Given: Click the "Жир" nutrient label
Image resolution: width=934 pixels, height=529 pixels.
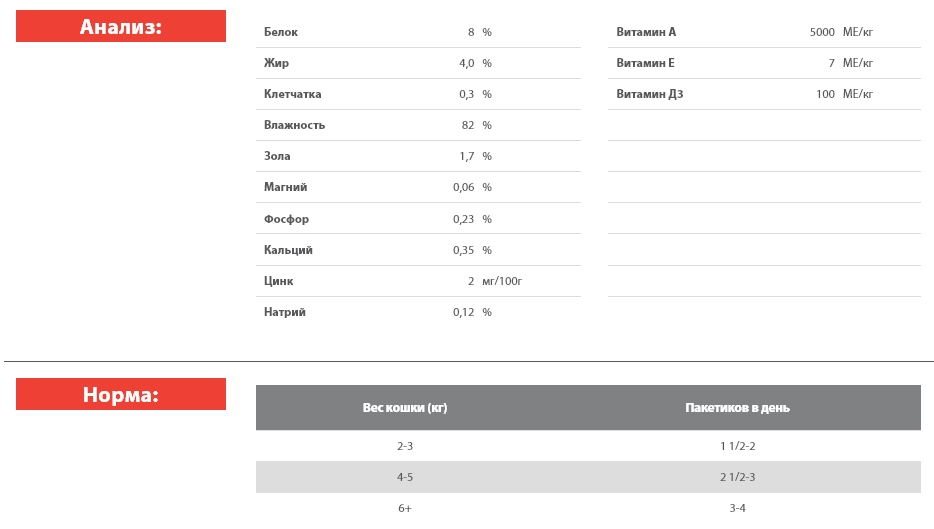Looking at the screenshot, I should click(276, 63).
